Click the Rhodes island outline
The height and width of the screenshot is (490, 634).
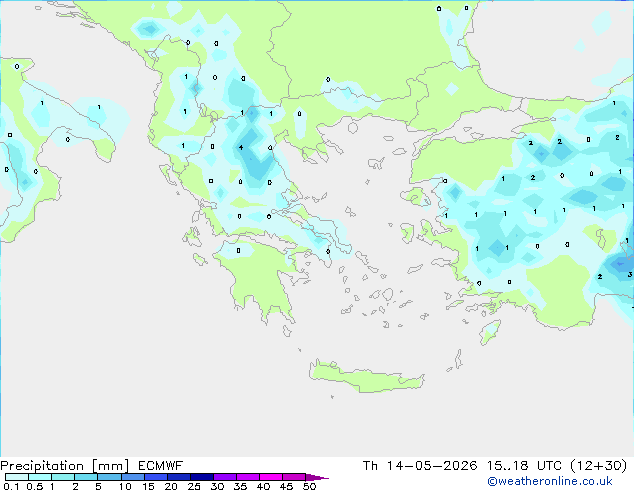pos(490,332)
